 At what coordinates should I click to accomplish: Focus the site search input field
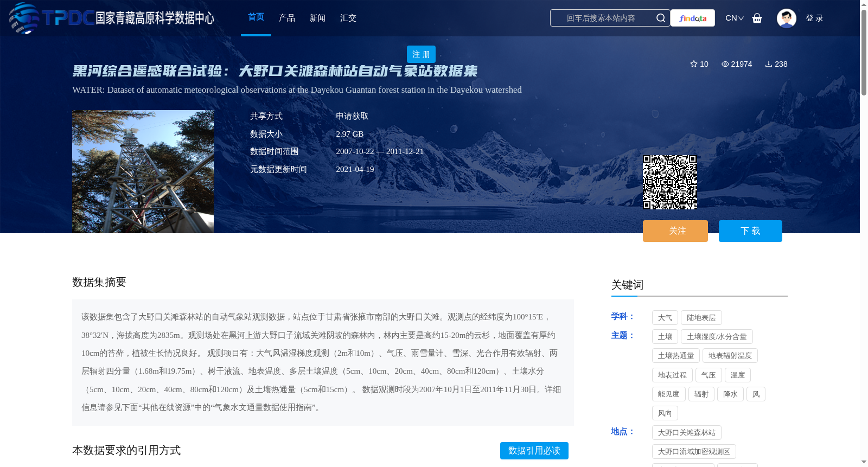click(x=601, y=18)
